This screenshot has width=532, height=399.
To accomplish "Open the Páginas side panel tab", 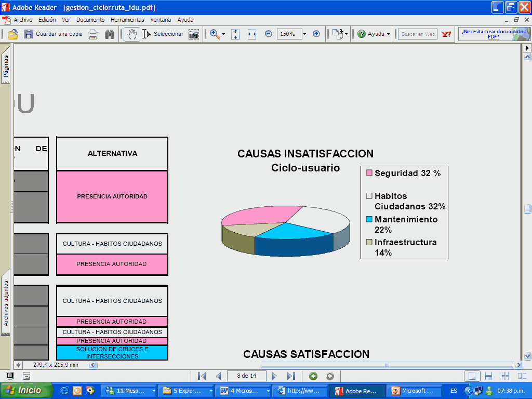I will click(6, 66).
